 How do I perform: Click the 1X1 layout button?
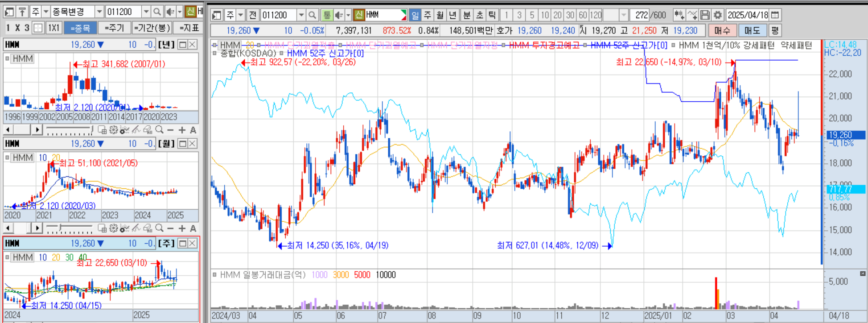tap(53, 28)
